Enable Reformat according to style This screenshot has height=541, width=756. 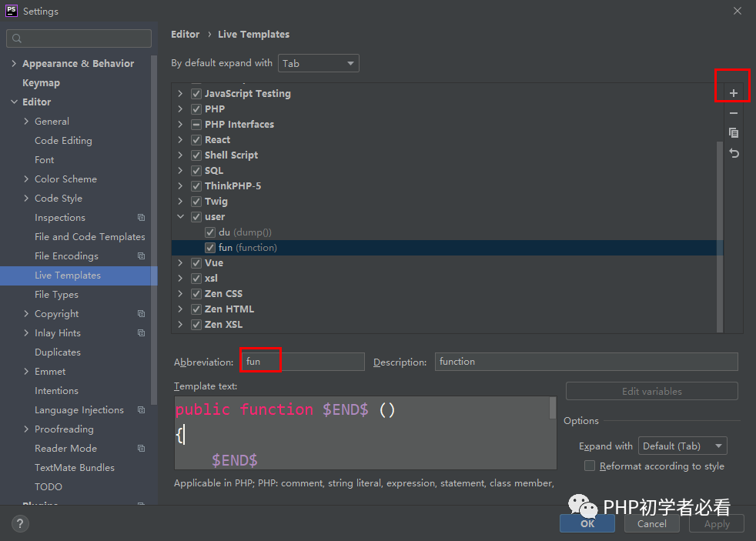tap(589, 466)
